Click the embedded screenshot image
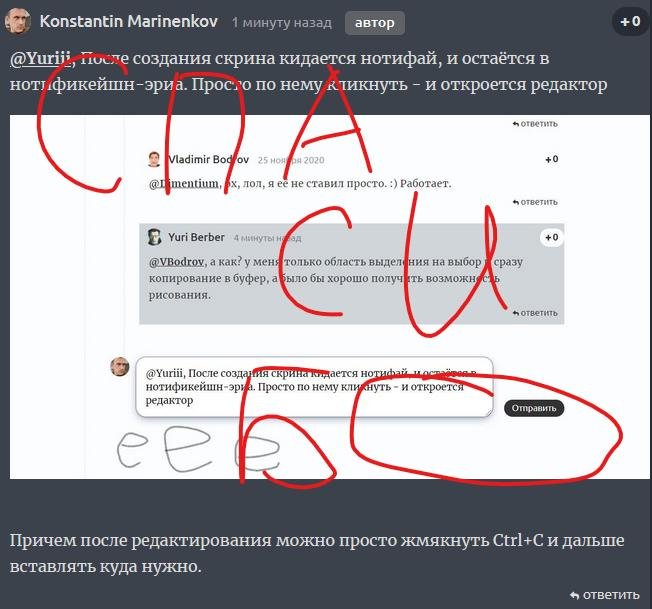 click(330, 297)
